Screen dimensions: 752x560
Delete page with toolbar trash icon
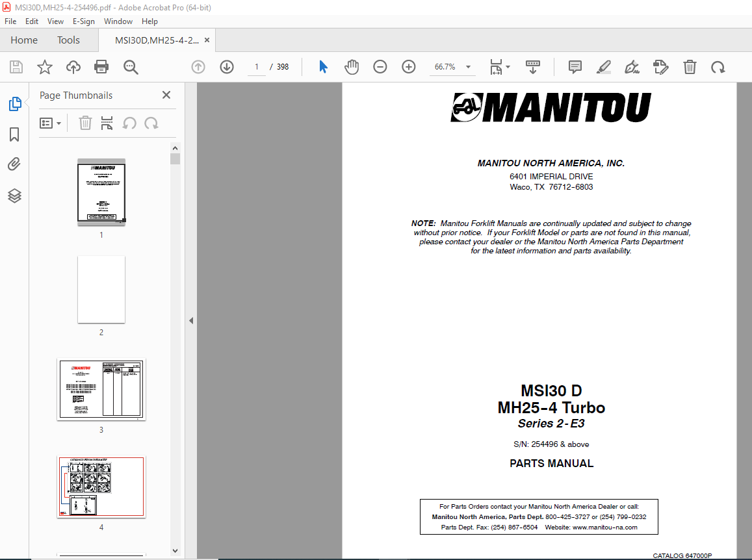click(x=690, y=67)
